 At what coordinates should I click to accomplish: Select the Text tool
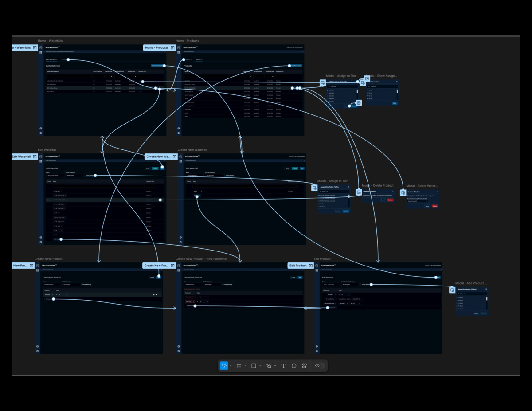[283, 366]
